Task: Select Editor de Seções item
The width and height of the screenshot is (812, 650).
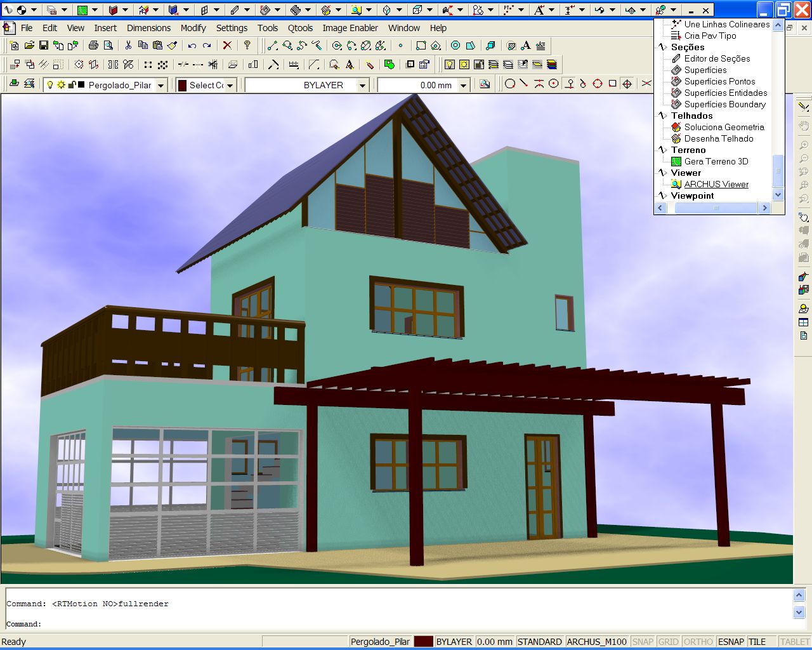Action: click(x=717, y=58)
